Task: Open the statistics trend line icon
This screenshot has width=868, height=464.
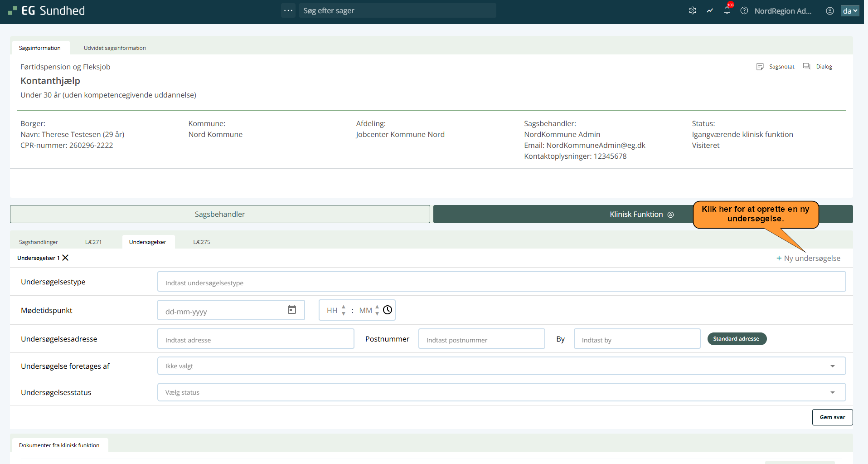Action: point(710,10)
